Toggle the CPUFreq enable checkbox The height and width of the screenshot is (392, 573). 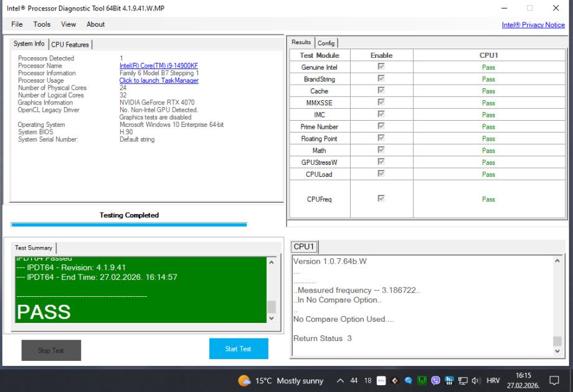coord(381,198)
